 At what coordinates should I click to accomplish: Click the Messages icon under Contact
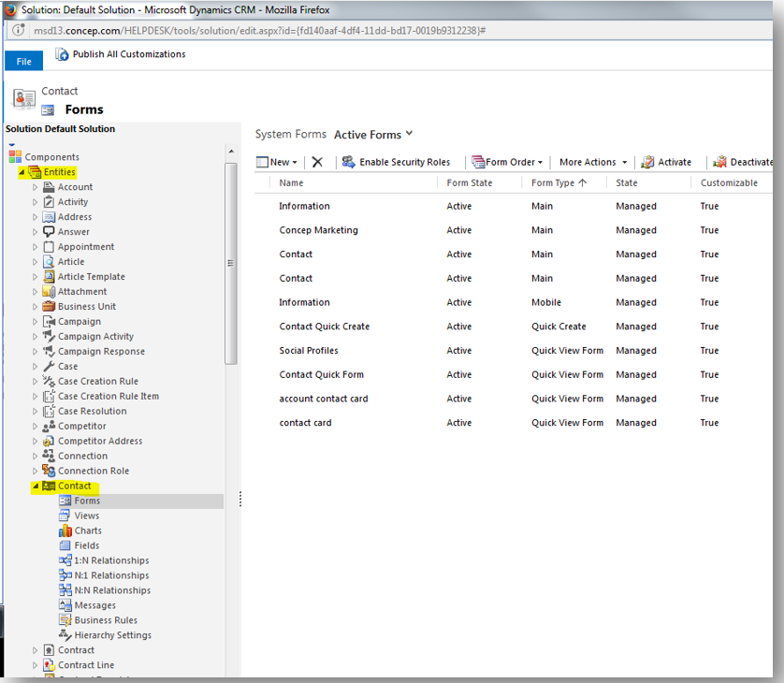(65, 605)
